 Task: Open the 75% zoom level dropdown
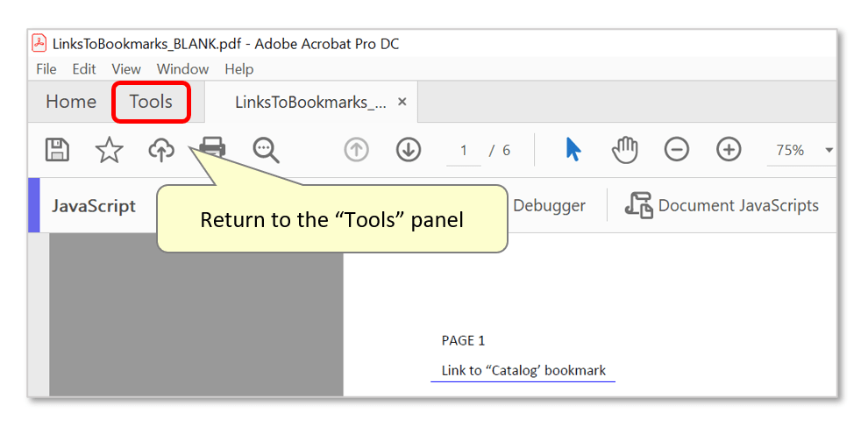pos(800,151)
